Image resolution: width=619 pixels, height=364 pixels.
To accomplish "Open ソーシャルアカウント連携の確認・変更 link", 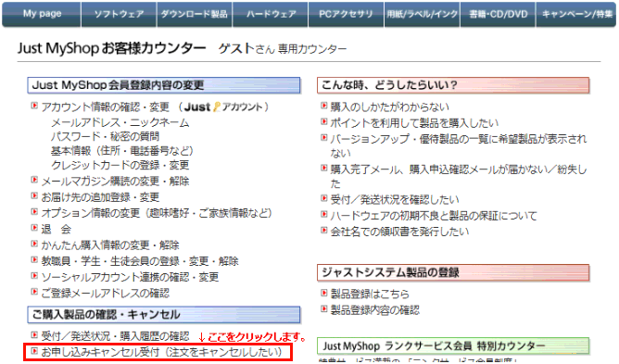I will point(130,277).
